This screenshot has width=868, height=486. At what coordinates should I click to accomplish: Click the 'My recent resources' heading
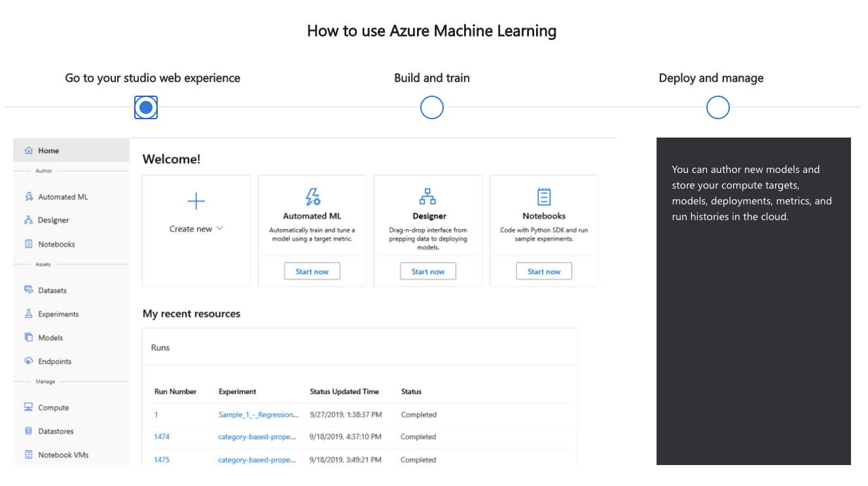click(191, 314)
